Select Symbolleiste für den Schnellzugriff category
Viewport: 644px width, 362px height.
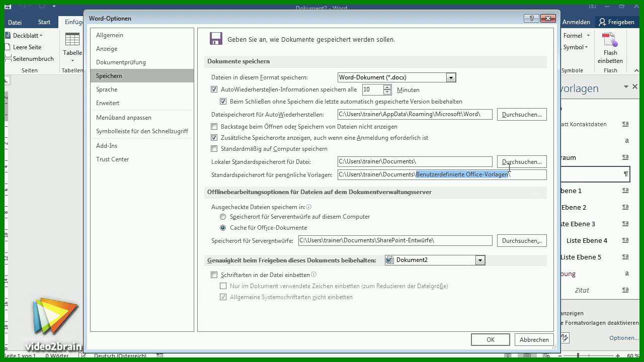click(x=142, y=131)
